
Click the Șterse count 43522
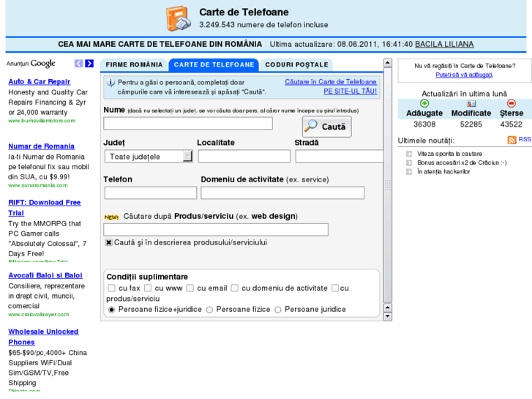pos(512,124)
